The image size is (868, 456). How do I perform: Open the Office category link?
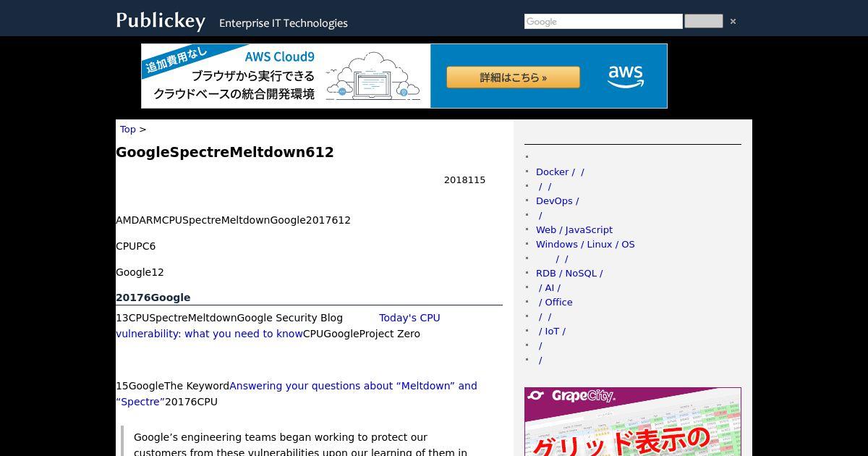[x=556, y=303]
